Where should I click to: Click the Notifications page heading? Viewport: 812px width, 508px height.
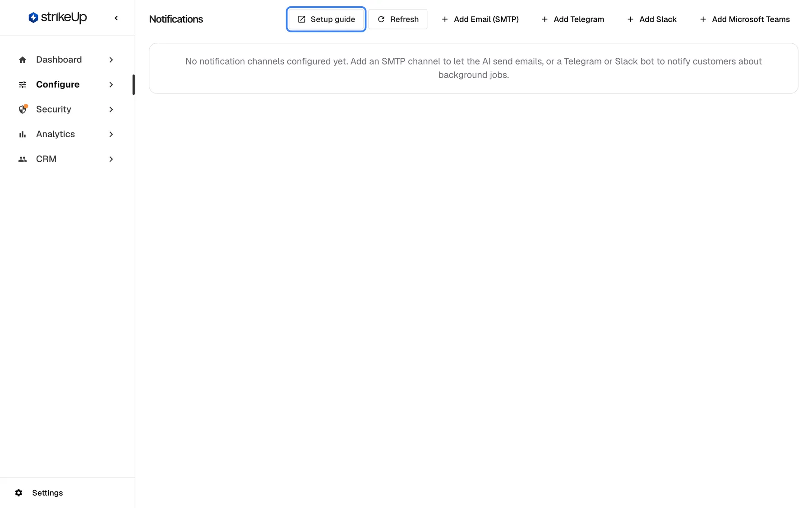176,19
